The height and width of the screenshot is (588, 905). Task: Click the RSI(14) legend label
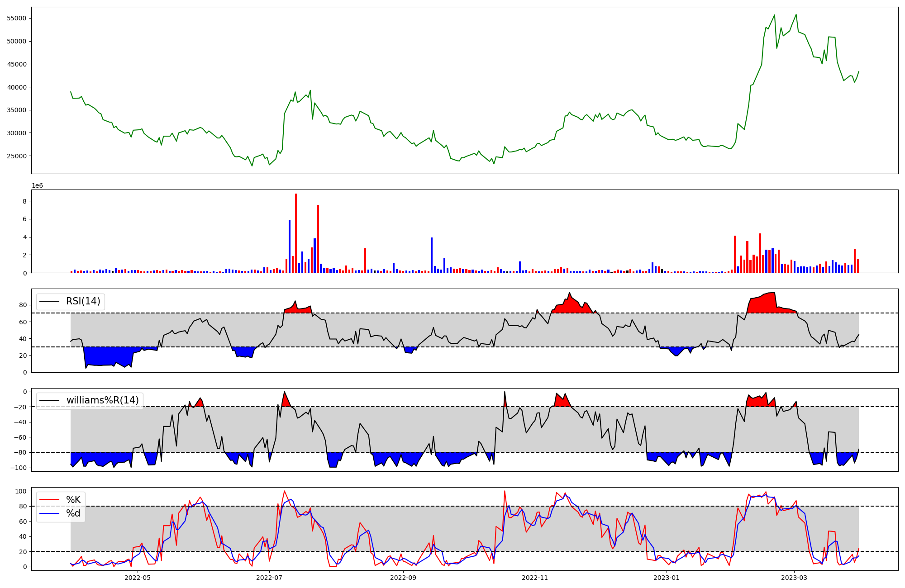83,301
